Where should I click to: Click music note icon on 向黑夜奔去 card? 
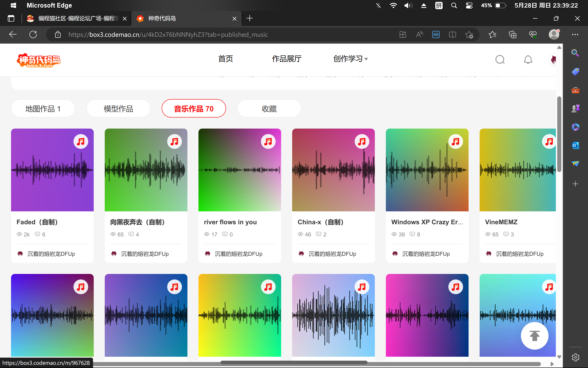(x=175, y=141)
